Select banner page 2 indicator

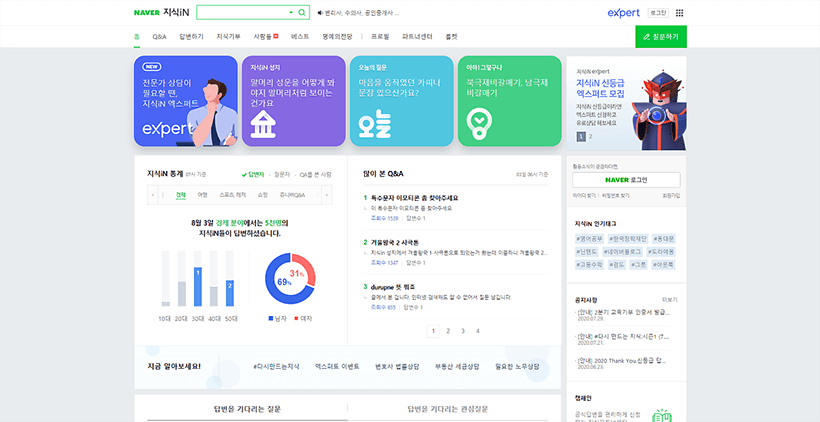click(590, 136)
